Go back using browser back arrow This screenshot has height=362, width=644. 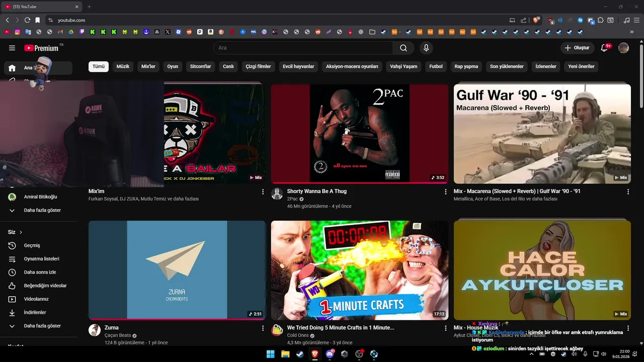pos(7,20)
